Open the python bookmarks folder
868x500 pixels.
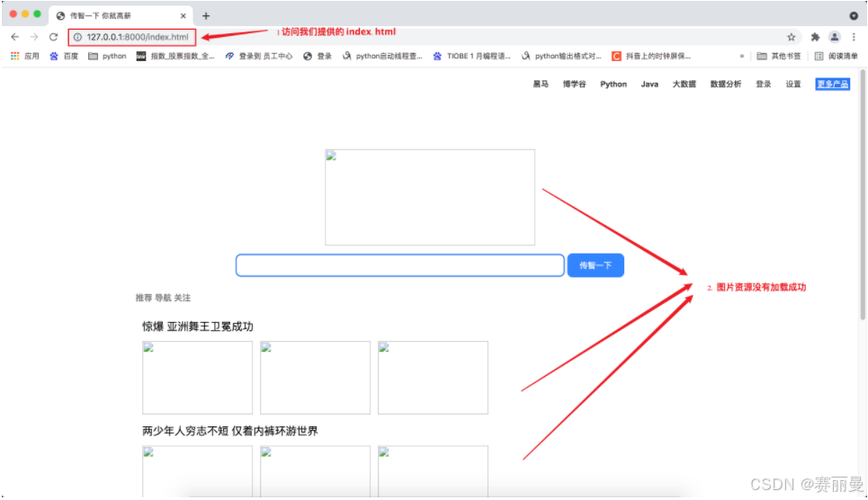[x=107, y=56]
